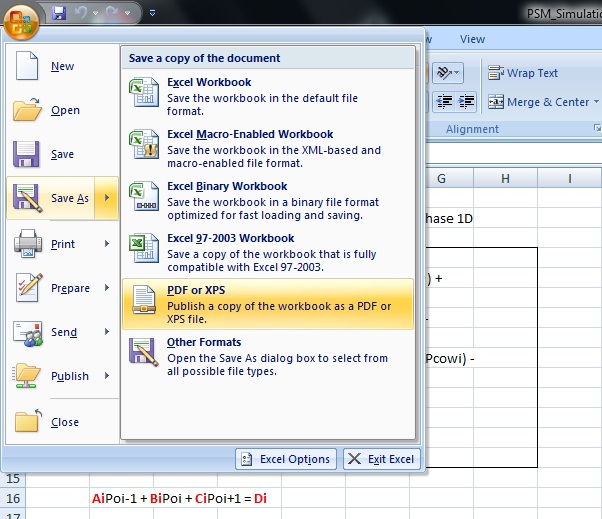Open the Merge & Center dropdown arrow
This screenshot has height=519, width=602.
tap(596, 102)
